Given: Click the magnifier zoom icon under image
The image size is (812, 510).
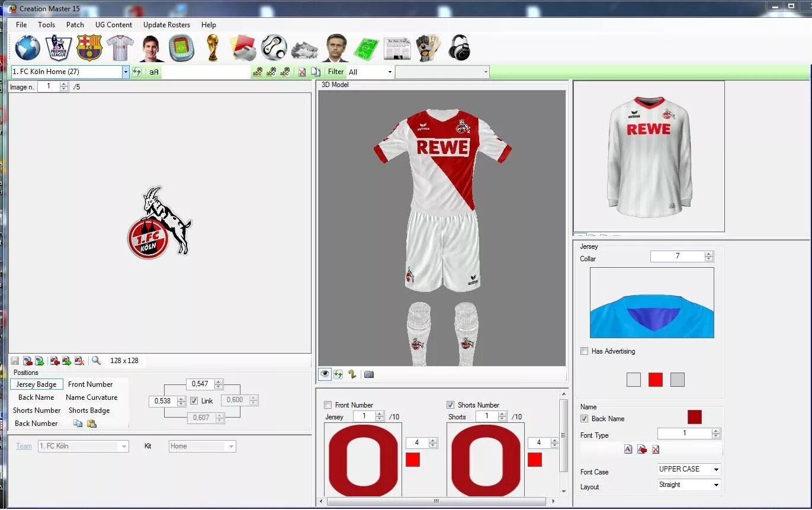Looking at the screenshot, I should click(x=96, y=360).
